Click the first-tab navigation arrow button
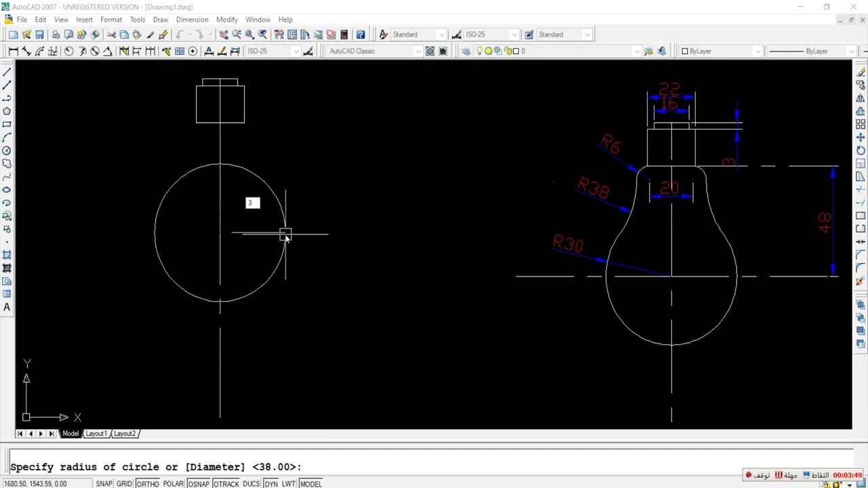 pos(20,434)
